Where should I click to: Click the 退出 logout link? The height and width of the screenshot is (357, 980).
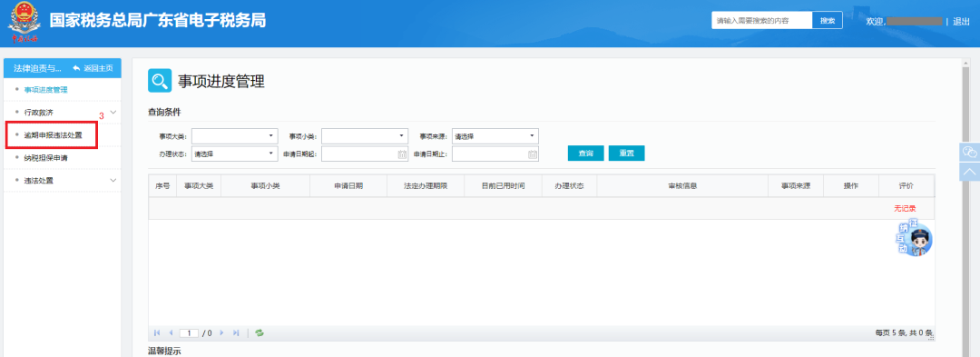pos(961,21)
